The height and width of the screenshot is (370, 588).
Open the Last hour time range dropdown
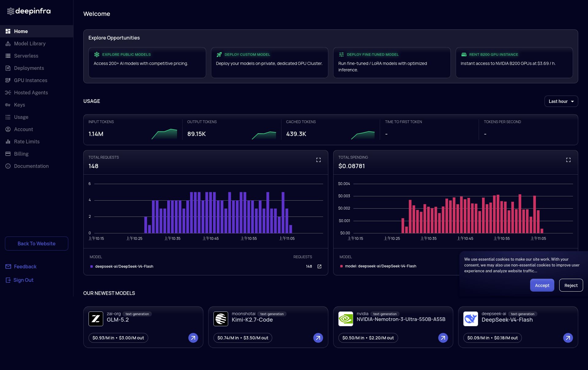point(561,101)
